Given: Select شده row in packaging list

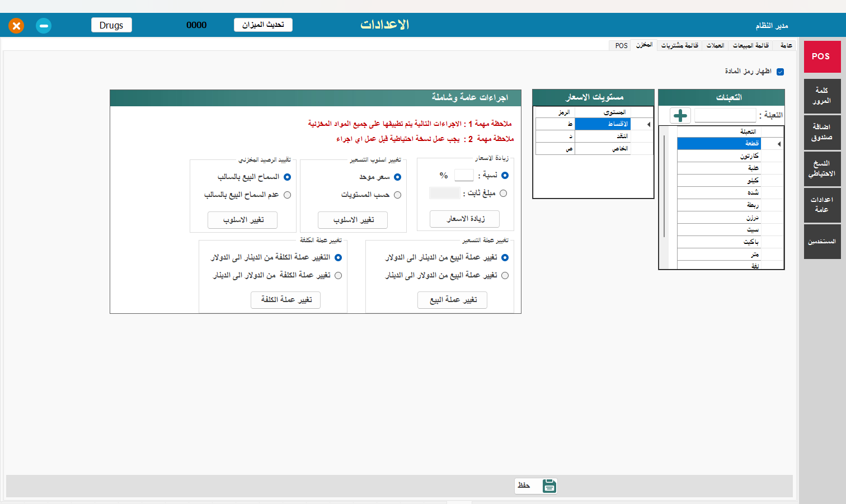Looking at the screenshot, I should click(719, 192).
